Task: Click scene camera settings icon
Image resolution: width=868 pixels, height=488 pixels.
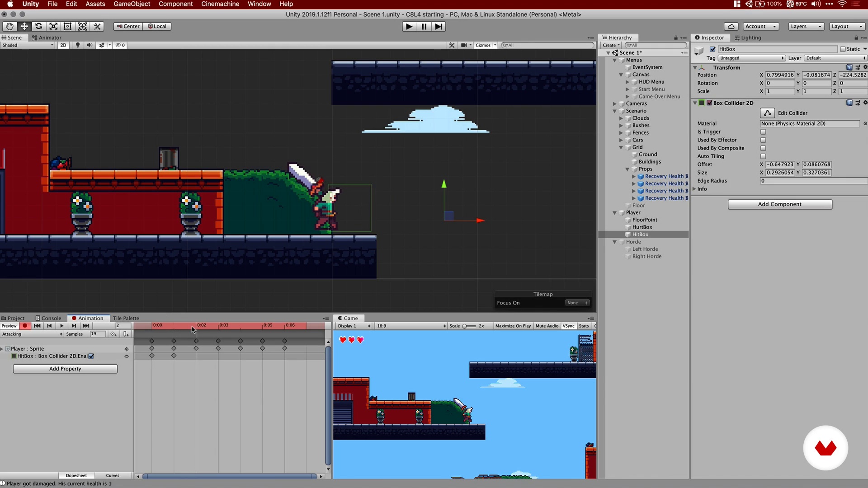Action: pyautogui.click(x=465, y=45)
